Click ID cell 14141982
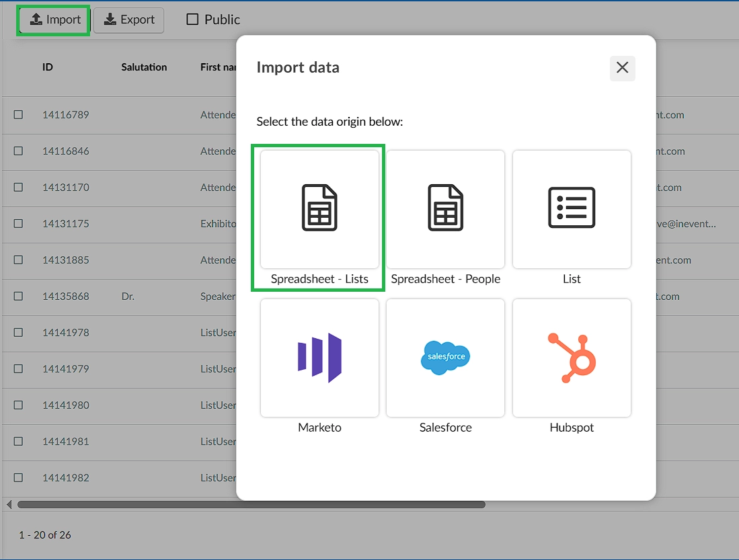 click(65, 477)
